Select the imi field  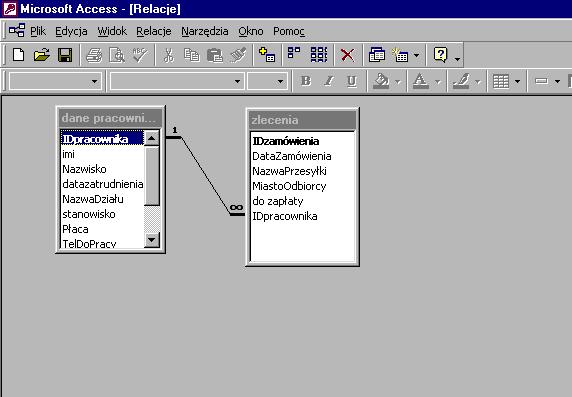(x=102, y=154)
